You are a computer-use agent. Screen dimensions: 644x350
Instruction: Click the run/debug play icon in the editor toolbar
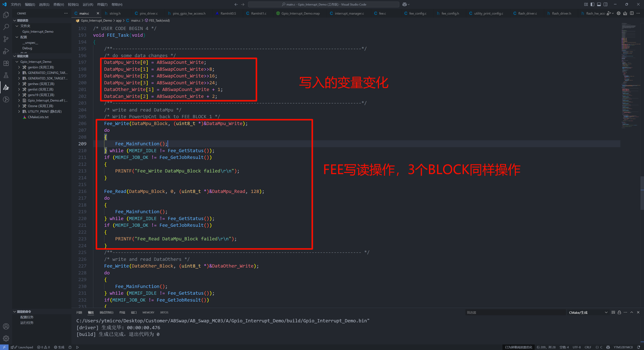pos(609,14)
